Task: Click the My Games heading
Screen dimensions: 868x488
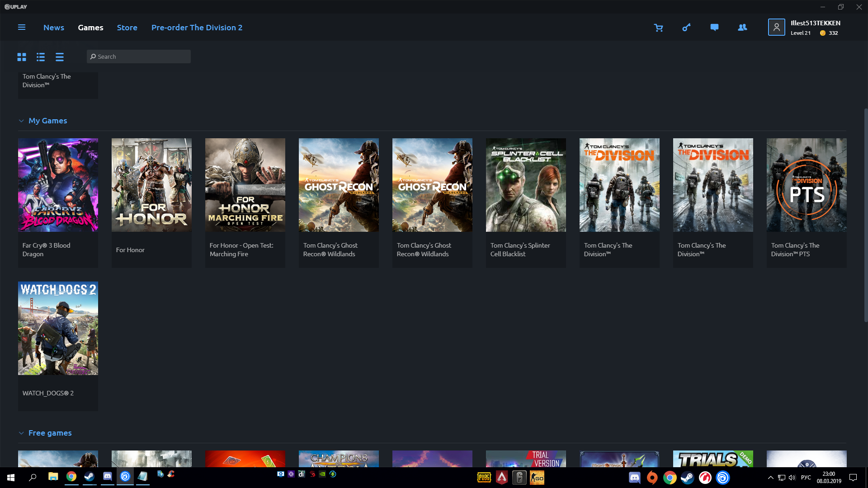Action: click(47, 121)
